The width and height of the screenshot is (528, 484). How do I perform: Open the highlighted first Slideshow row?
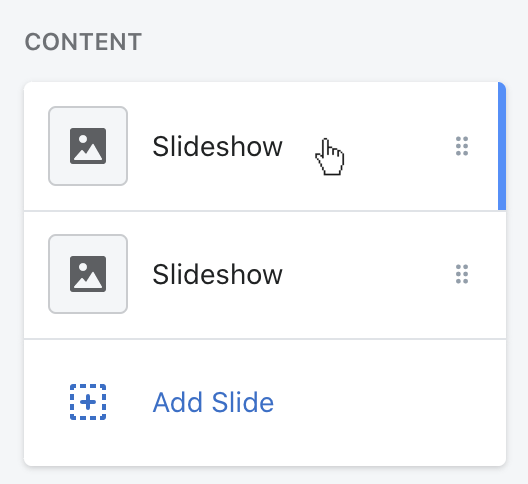pos(265,146)
